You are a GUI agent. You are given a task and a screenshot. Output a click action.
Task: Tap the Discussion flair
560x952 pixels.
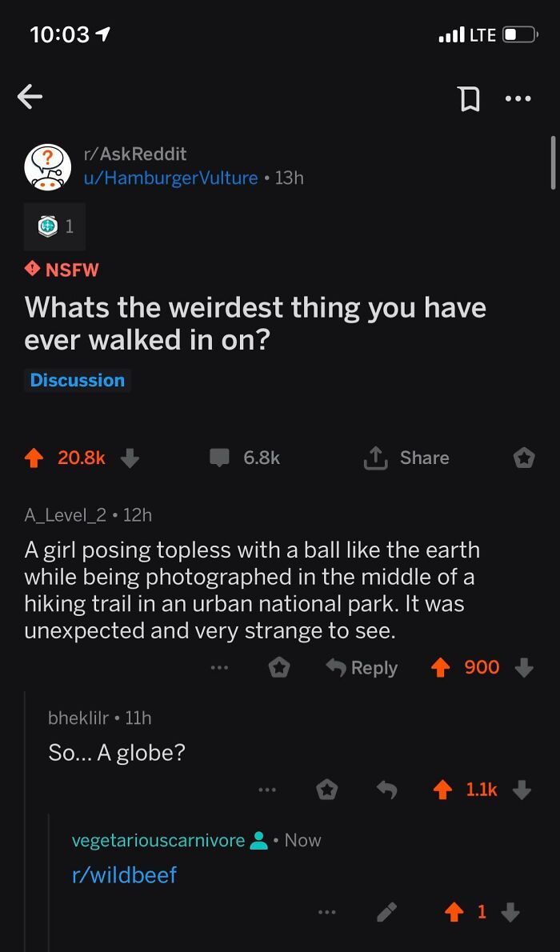pyautogui.click(x=77, y=380)
